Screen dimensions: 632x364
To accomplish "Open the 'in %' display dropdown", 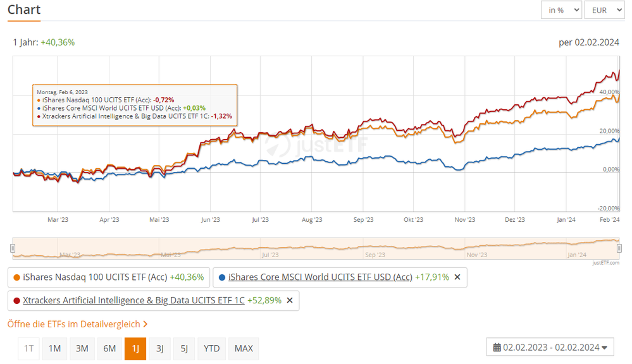I will point(561,10).
